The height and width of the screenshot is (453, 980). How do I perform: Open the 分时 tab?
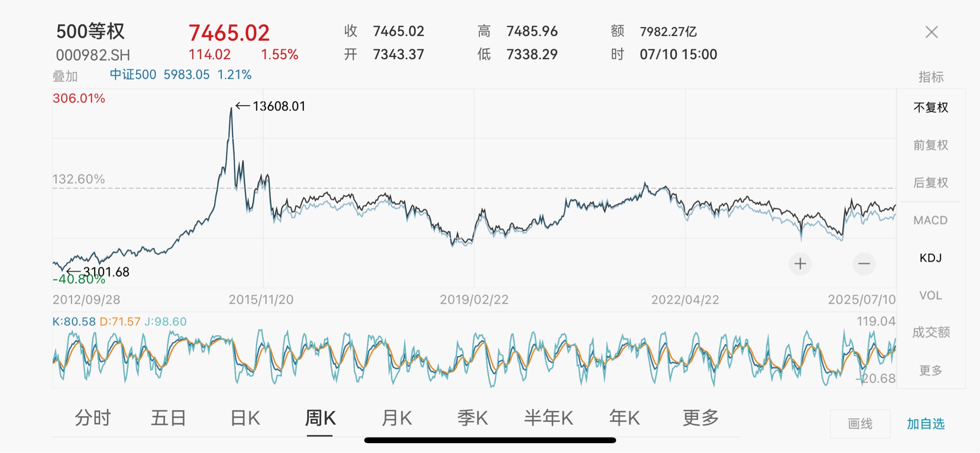pyautogui.click(x=93, y=418)
